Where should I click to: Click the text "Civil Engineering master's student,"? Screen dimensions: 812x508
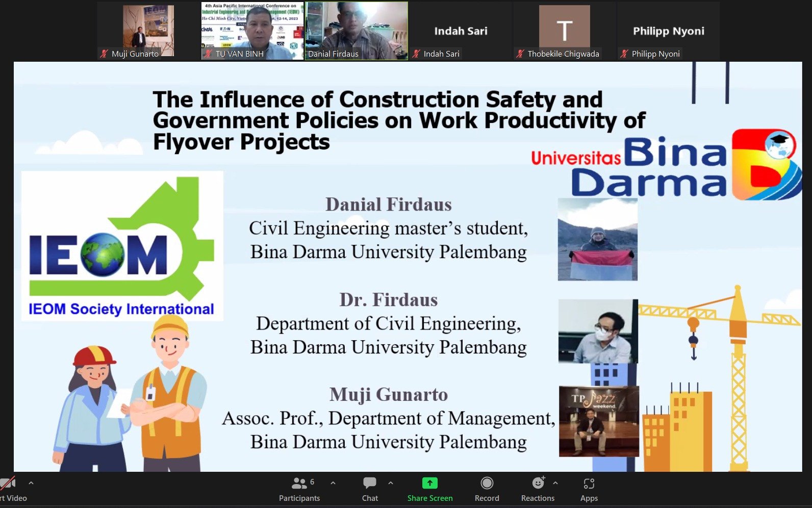pos(389,228)
